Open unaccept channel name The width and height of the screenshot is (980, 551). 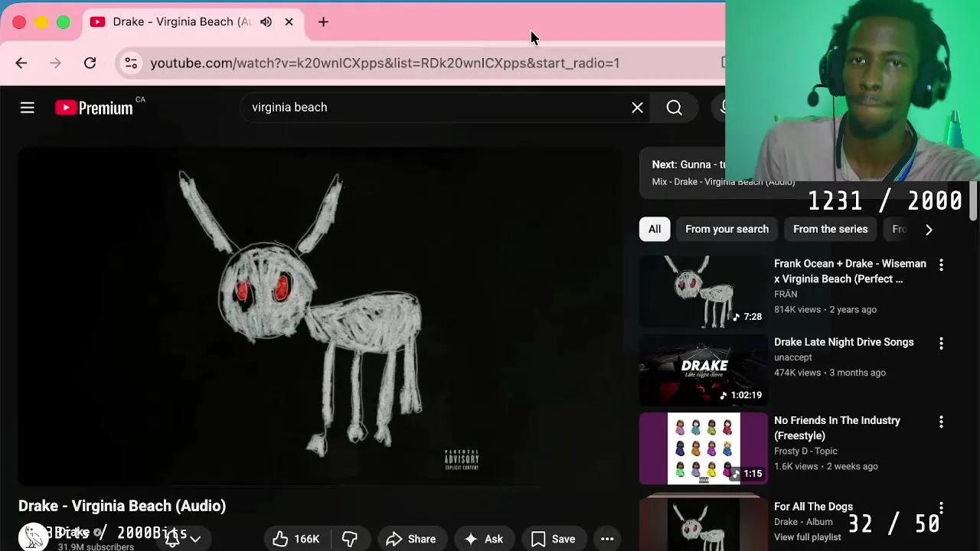pos(793,357)
